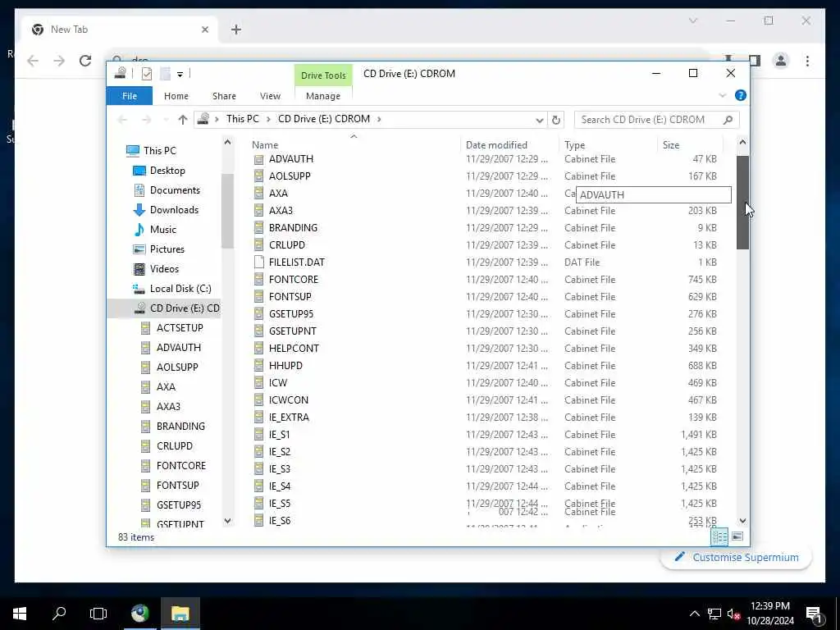
Task: Click the Drive Tools contextual tab header
Action: 323,75
